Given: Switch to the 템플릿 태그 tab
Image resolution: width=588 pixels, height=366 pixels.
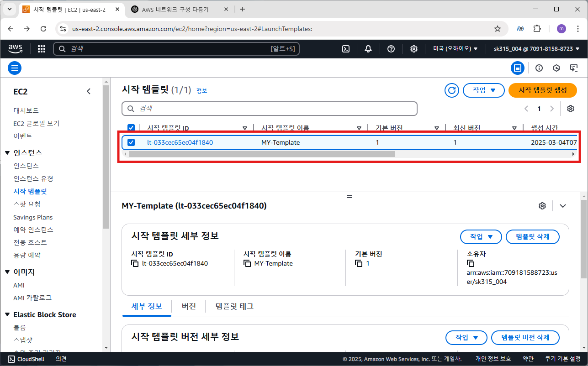Looking at the screenshot, I should 234,306.
